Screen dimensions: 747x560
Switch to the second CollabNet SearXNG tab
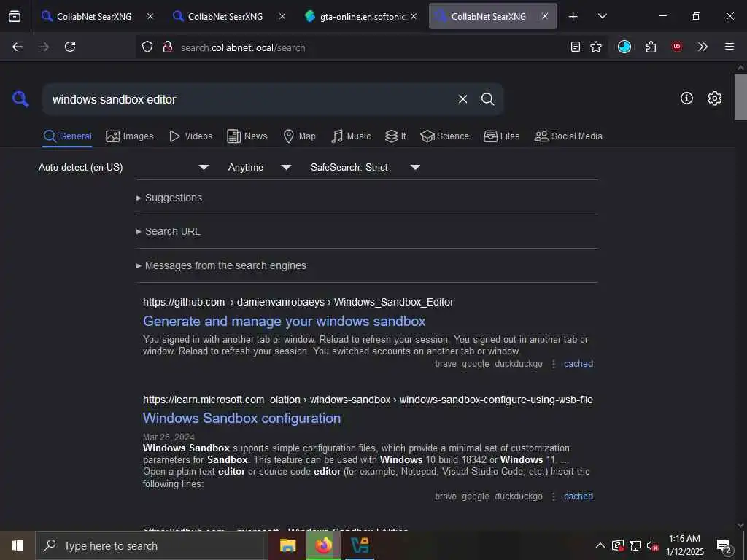click(225, 16)
